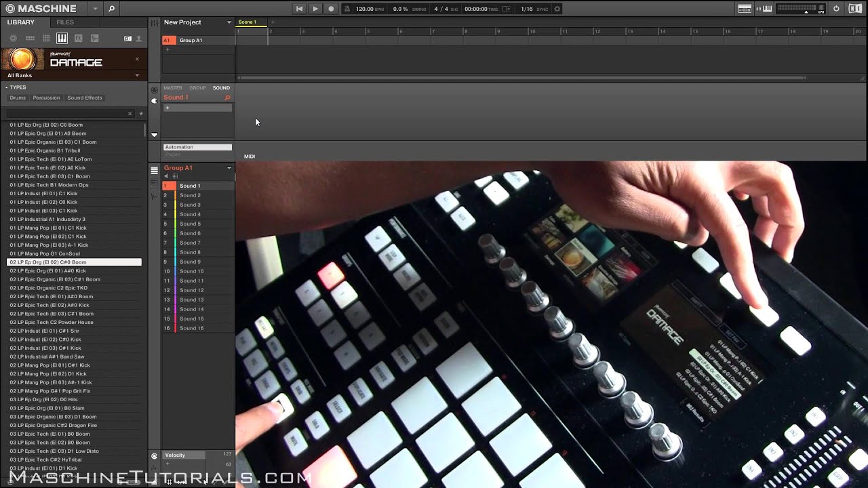
Task: Open the sync settings gear icon
Action: [557, 9]
